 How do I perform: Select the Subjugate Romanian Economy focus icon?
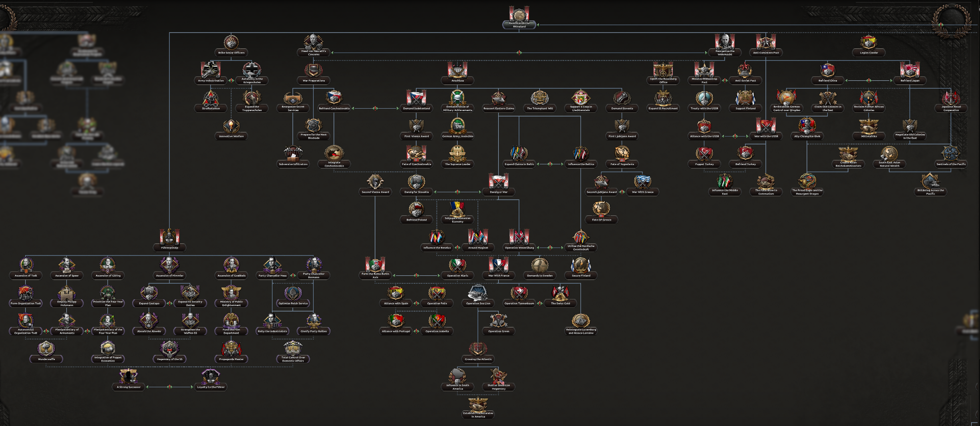457,209
